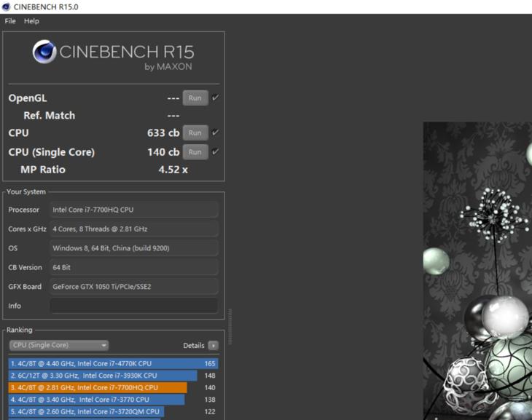Toggle the CPU (Single Core) checkmark
Screen dimensions: 532x420
point(216,152)
